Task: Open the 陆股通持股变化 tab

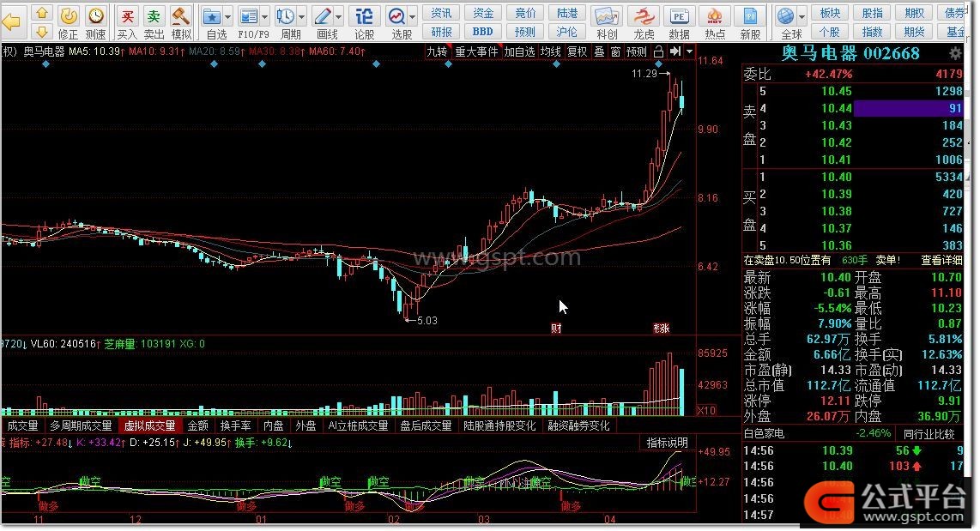Action: [500, 426]
